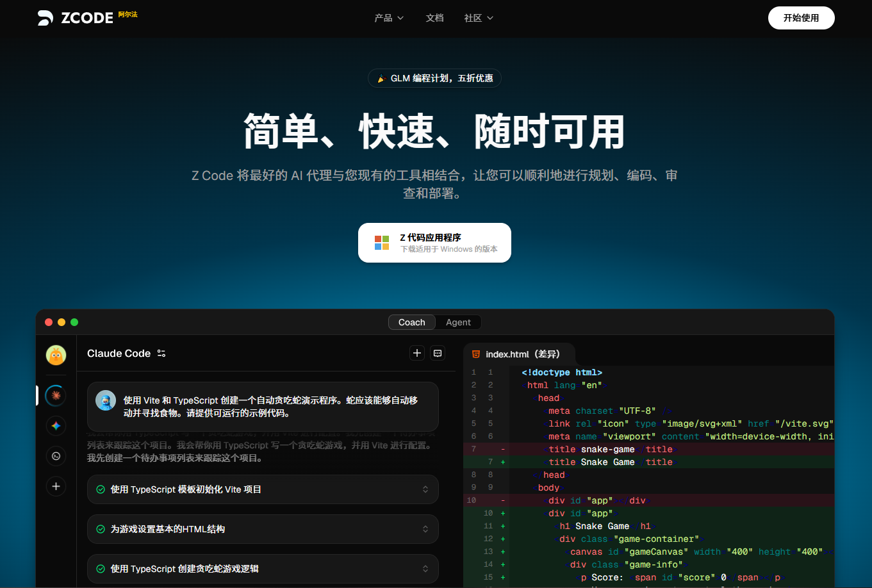Open the 文档 menu item

point(434,18)
